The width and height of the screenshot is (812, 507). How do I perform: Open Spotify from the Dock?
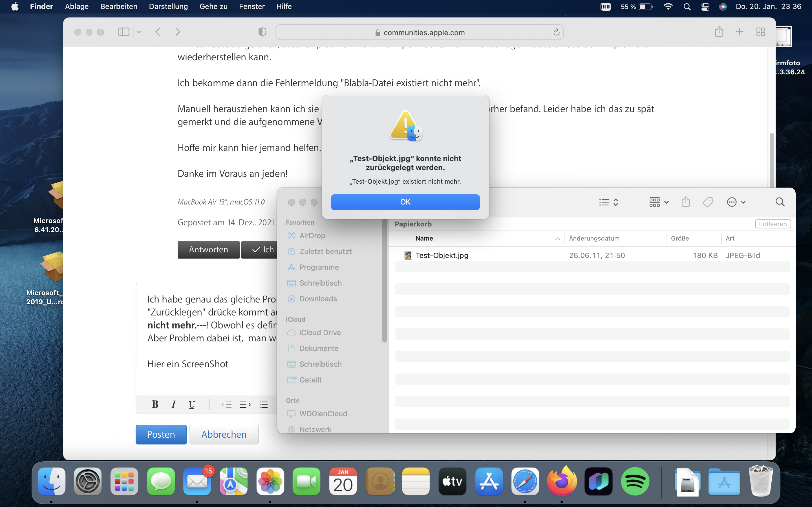click(x=635, y=482)
